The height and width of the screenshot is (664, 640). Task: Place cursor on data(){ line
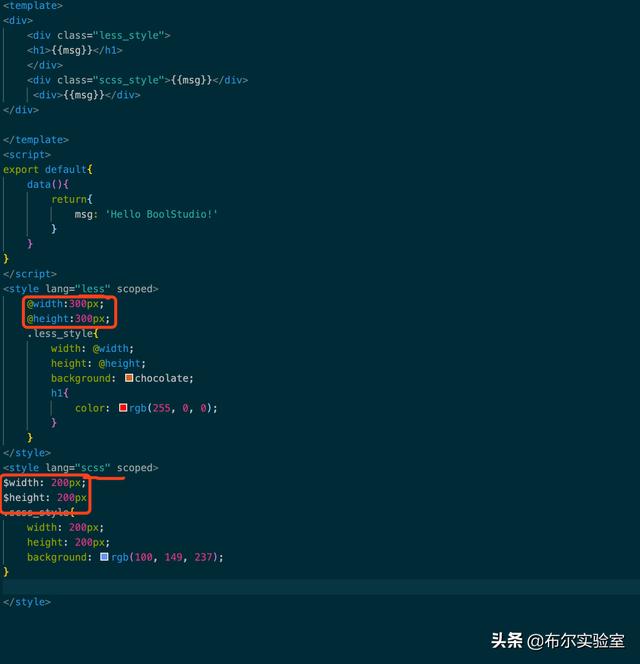pos(48,184)
